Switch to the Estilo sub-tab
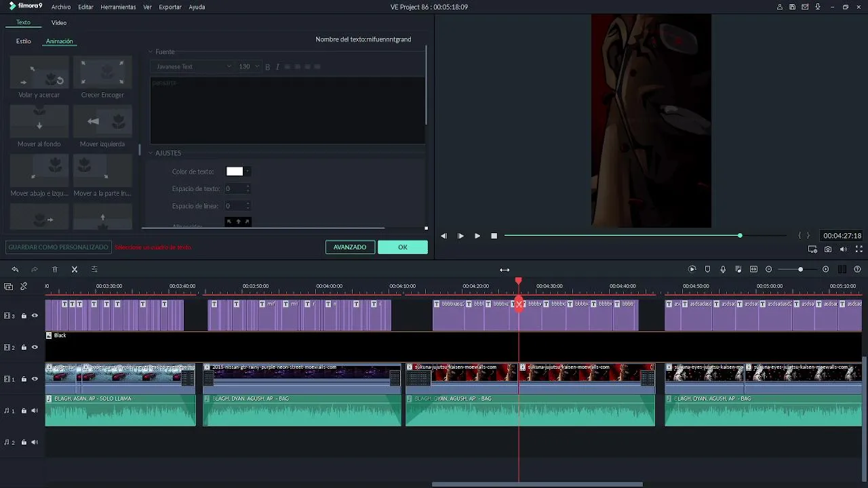Image resolution: width=868 pixels, height=488 pixels. (24, 41)
